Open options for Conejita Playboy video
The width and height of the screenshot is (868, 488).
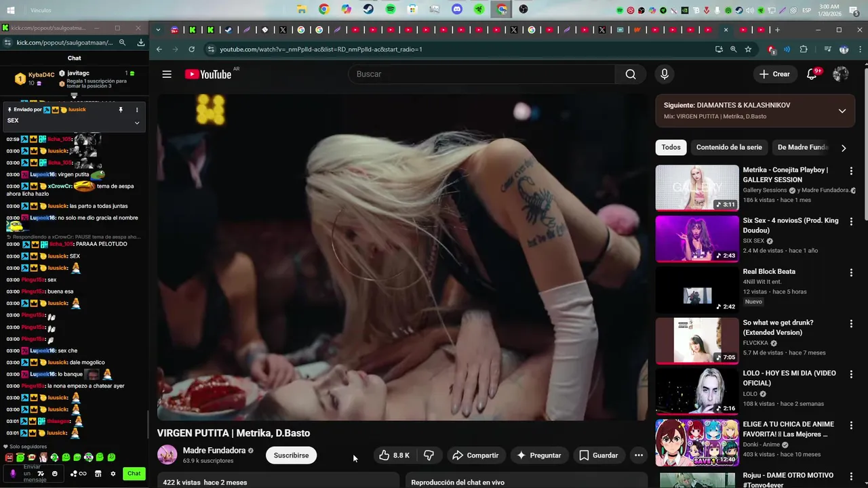click(851, 171)
